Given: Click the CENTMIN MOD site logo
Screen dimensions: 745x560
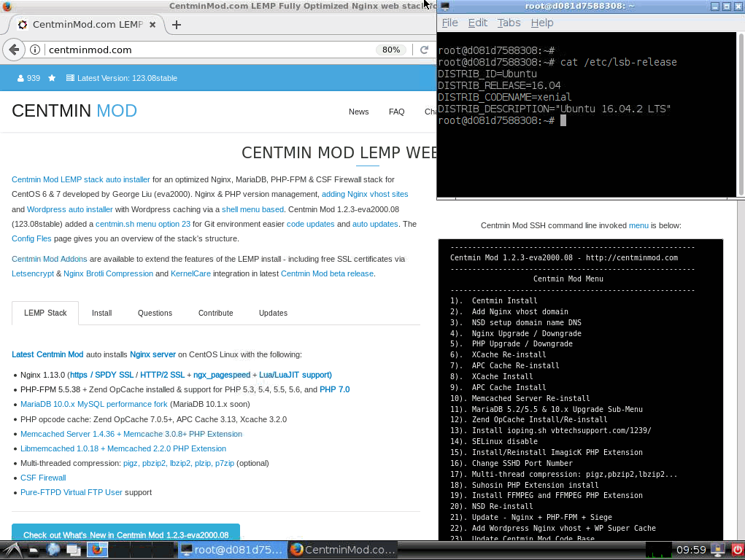Looking at the screenshot, I should (x=74, y=111).
